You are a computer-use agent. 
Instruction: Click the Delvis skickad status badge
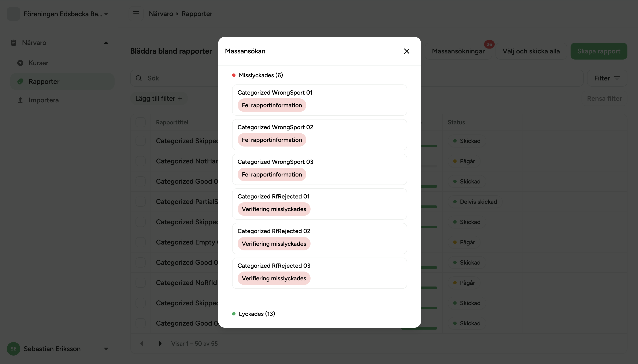pyautogui.click(x=475, y=201)
